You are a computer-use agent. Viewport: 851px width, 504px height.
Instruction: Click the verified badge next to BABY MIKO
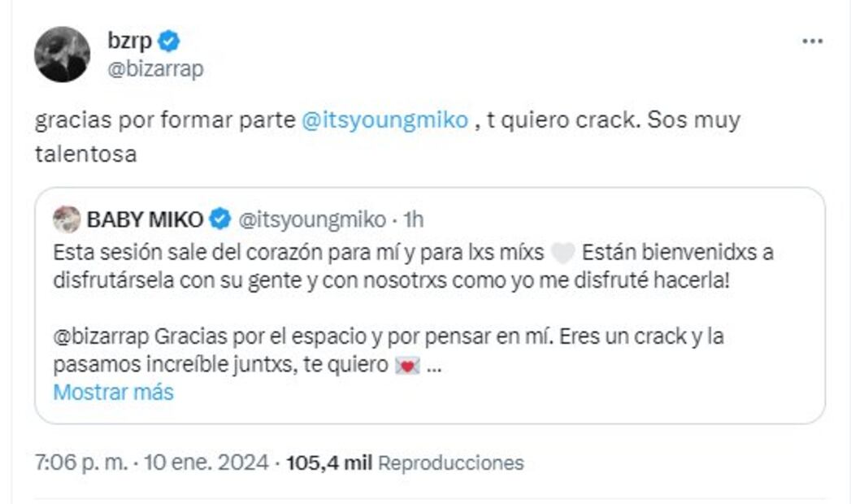tap(219, 219)
